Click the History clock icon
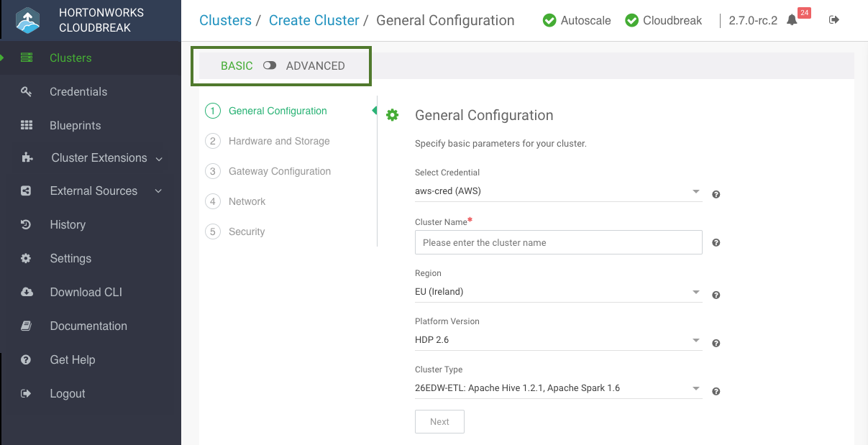Screen dimensions: 868x445 pyautogui.click(x=26, y=224)
